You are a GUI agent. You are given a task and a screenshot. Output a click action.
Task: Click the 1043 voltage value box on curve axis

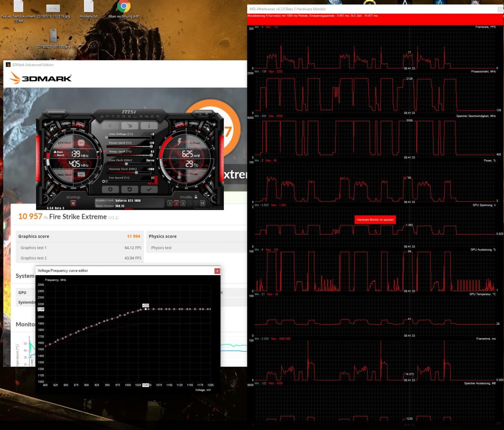(146, 385)
